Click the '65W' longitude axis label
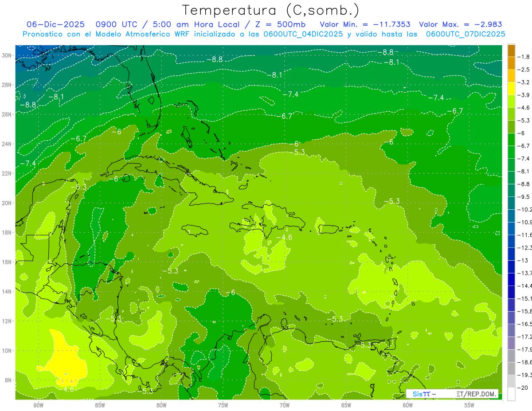 click(346, 405)
